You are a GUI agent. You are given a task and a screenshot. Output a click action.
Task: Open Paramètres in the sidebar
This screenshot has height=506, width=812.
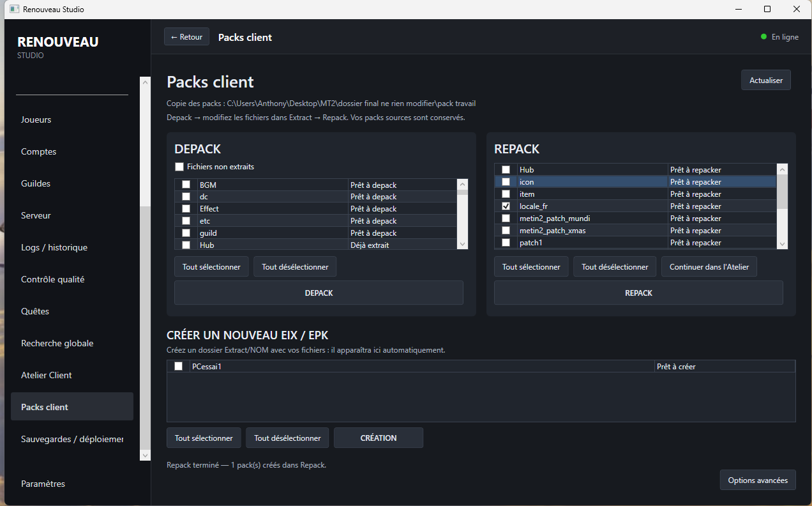click(72, 484)
